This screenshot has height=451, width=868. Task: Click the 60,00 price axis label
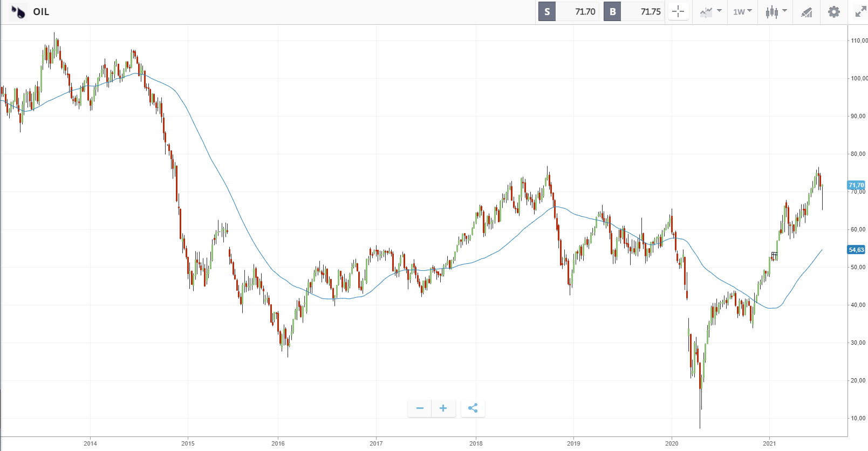pos(858,229)
